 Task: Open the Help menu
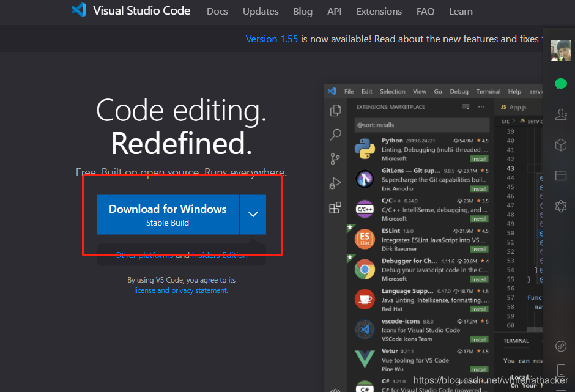pyautogui.click(x=514, y=91)
